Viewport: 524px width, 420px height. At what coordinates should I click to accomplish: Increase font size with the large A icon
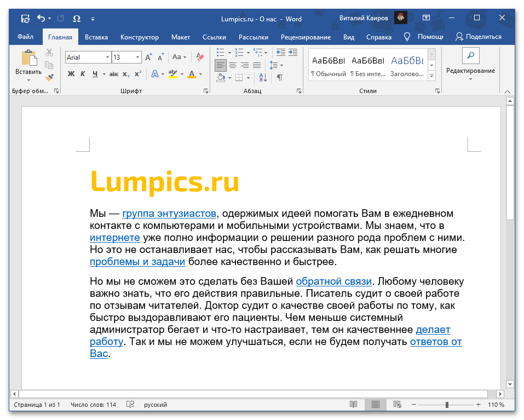(x=149, y=57)
